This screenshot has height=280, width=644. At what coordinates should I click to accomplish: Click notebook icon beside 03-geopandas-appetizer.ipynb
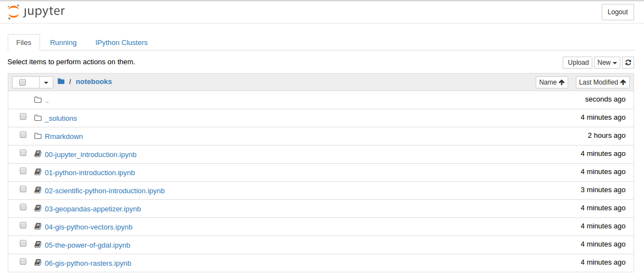(x=38, y=208)
